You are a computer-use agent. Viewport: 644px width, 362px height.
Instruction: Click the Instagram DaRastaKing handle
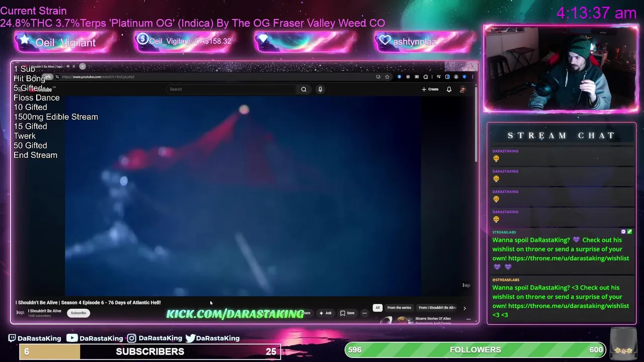[154, 338]
